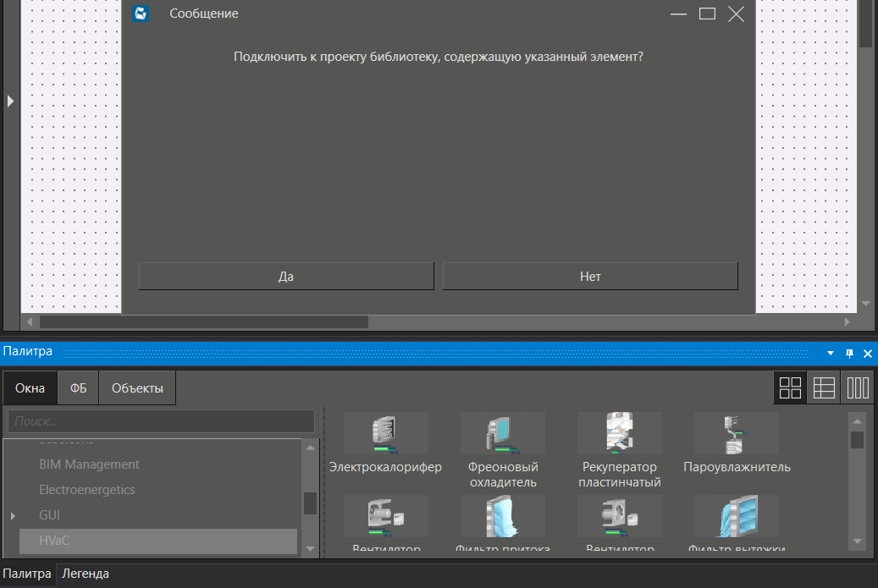This screenshot has width=878, height=588.
Task: Switch to the Объекты tab
Action: tap(137, 388)
